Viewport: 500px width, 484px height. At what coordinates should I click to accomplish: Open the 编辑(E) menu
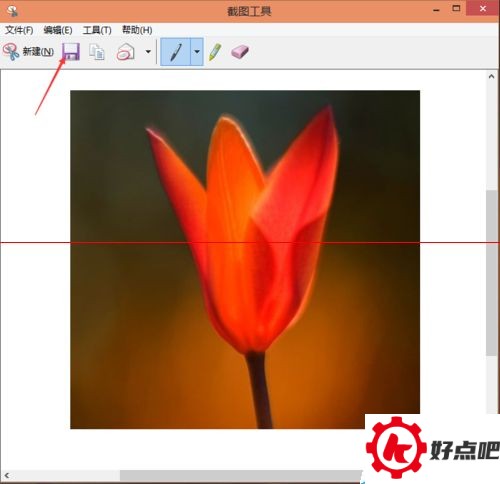[58, 30]
